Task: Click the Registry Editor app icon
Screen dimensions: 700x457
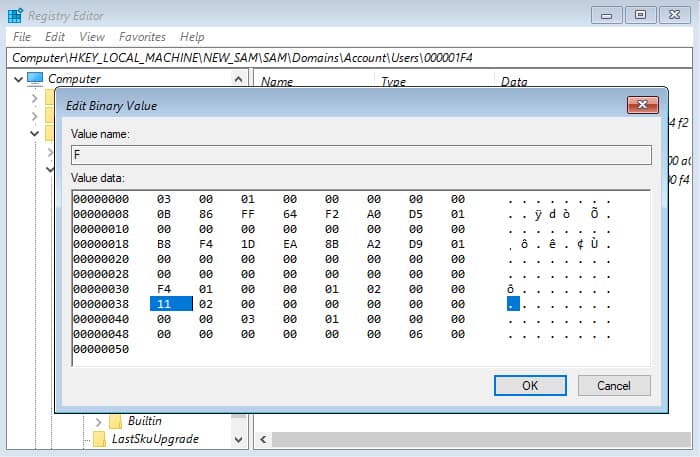Action: [15, 16]
